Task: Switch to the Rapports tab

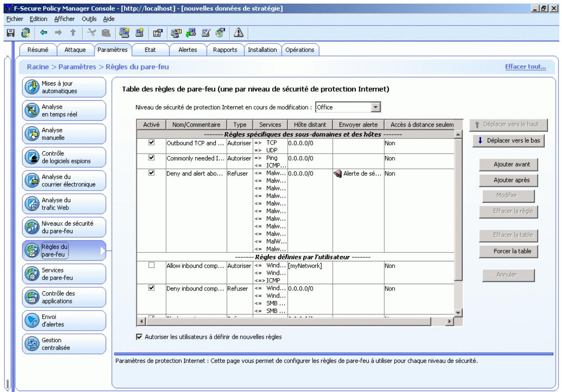Action: [225, 50]
